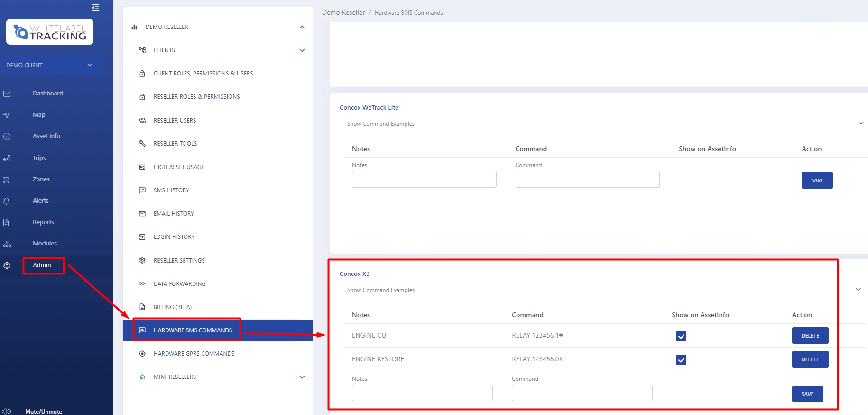Click the Whitelabel Tracking logo

50,32
